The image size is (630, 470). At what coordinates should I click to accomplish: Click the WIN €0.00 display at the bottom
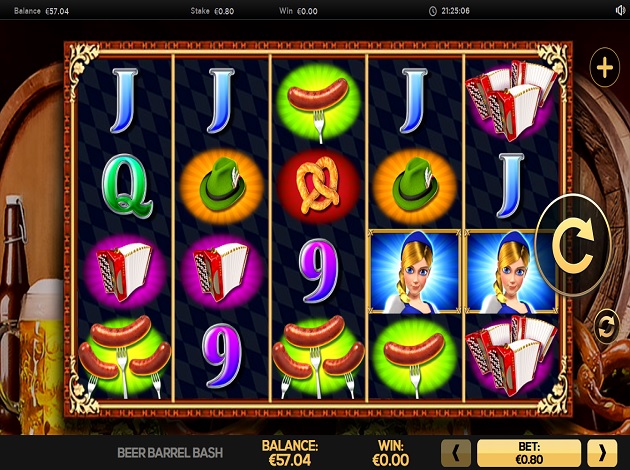point(391,453)
